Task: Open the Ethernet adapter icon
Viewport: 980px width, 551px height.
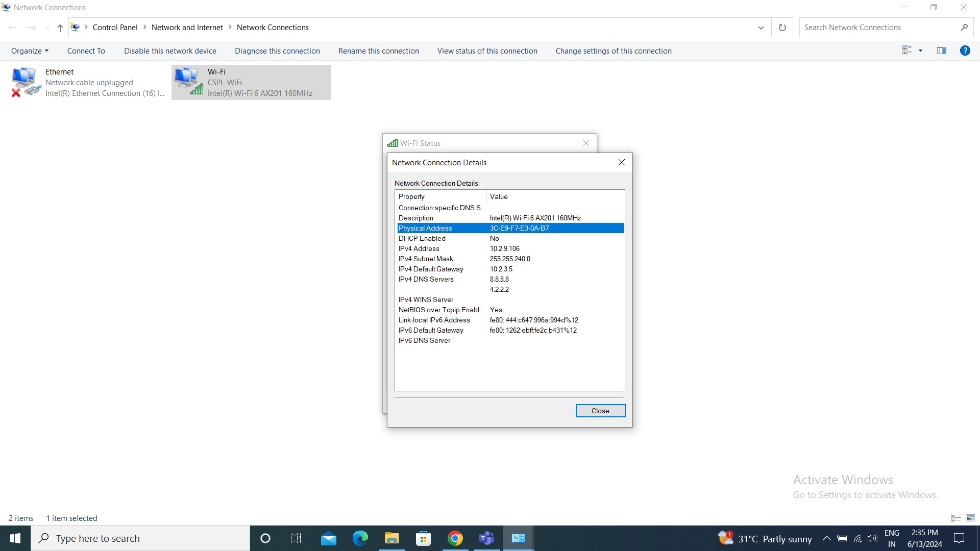Action: click(x=26, y=82)
